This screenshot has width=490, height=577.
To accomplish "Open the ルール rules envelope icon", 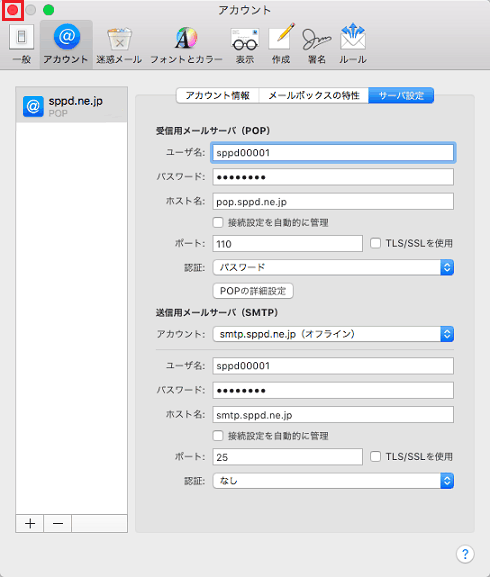I will pos(352,44).
